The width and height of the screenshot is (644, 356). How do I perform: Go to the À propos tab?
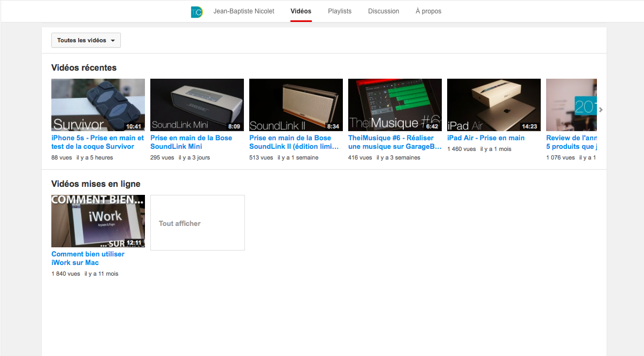[x=428, y=11]
